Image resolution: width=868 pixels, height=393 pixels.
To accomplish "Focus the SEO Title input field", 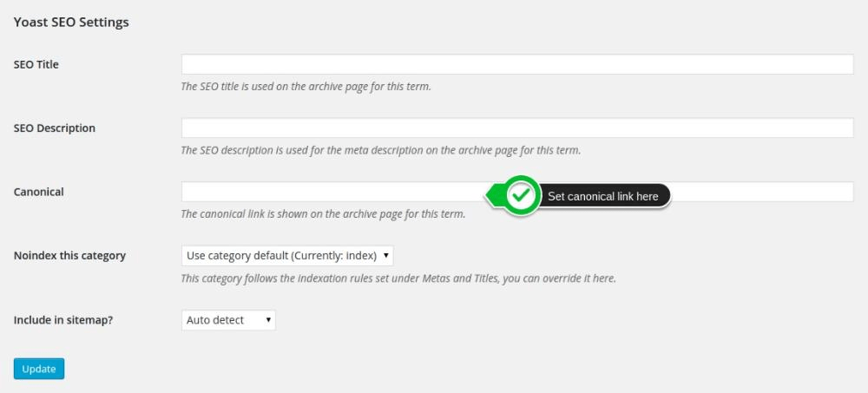I will point(517,64).
